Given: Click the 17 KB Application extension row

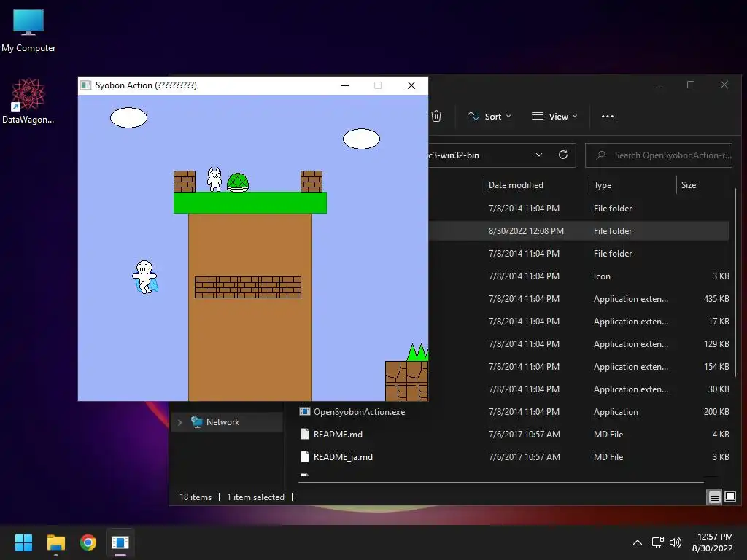Looking at the screenshot, I should coord(578,322).
